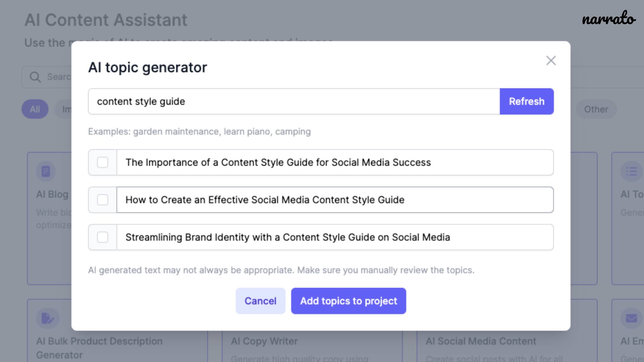The height and width of the screenshot is (362, 644).
Task: Click the AI topic generator dialog title area
Action: click(x=147, y=67)
